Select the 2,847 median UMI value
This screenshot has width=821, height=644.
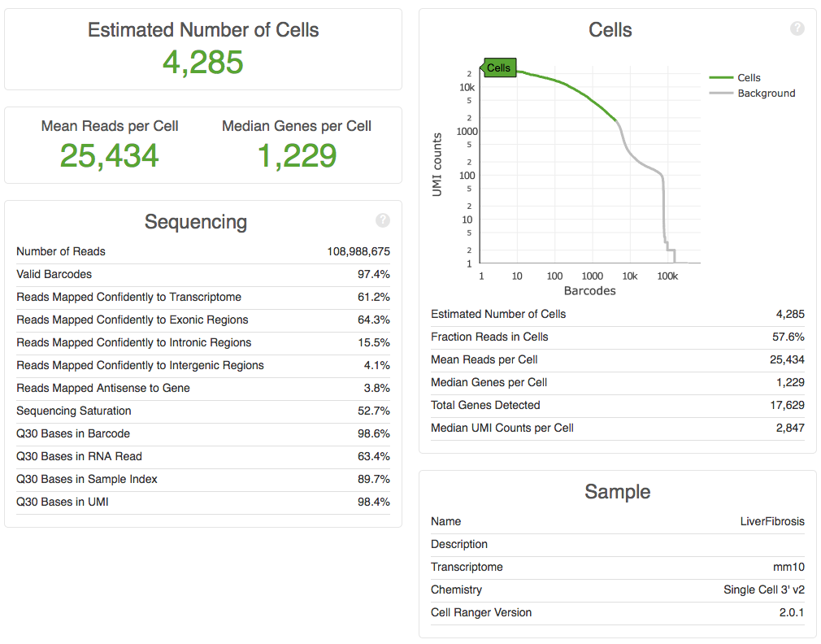tap(791, 429)
